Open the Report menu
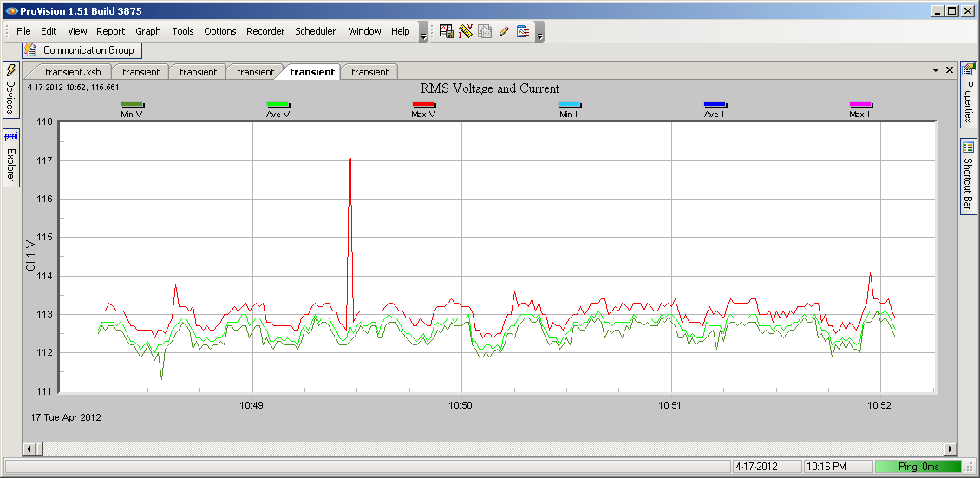This screenshot has width=980, height=478. [111, 31]
